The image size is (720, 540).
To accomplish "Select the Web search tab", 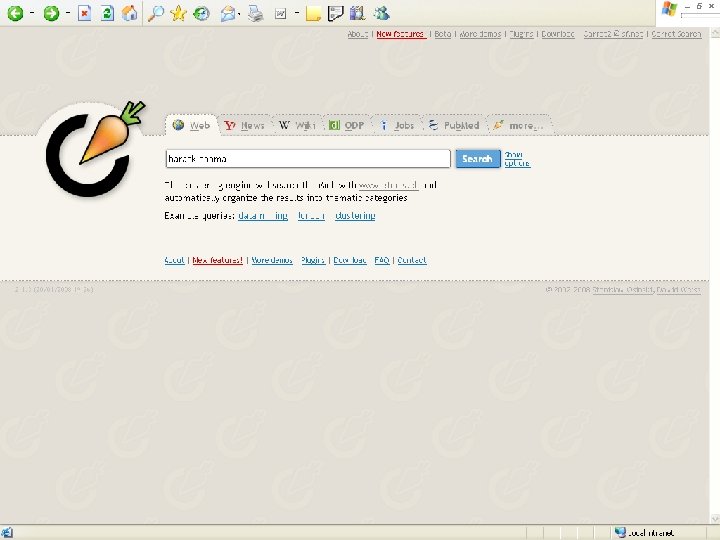I will (191, 125).
